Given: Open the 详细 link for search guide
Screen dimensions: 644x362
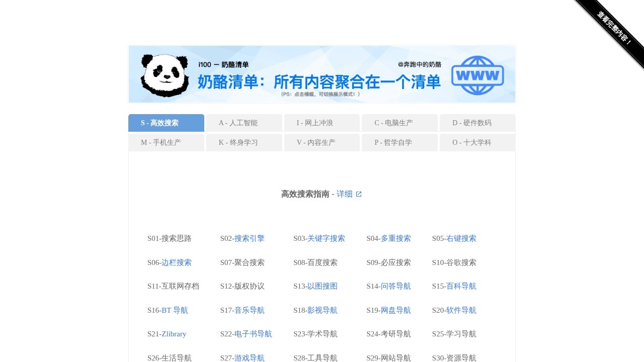Looking at the screenshot, I should 345,194.
